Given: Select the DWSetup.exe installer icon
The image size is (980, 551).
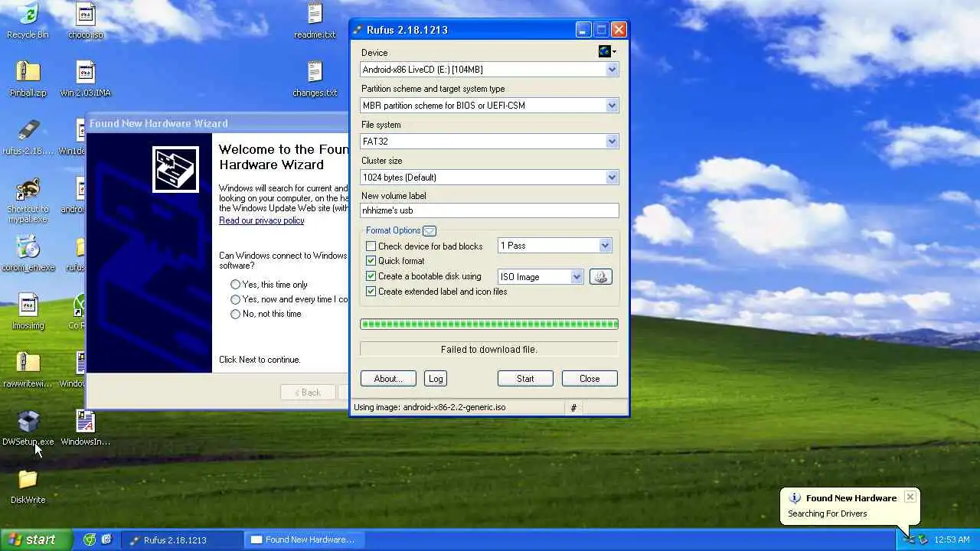Looking at the screenshot, I should (x=28, y=428).
